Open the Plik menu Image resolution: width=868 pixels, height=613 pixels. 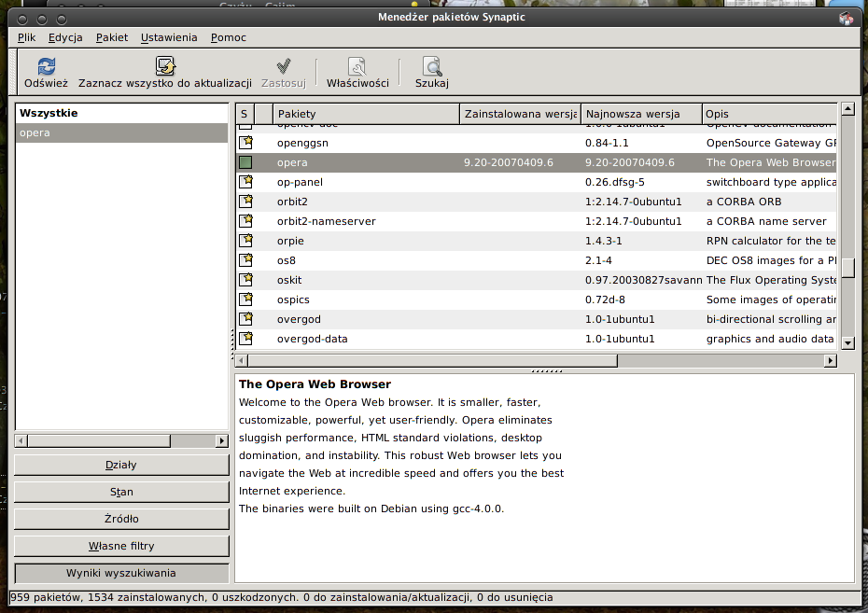tap(26, 37)
